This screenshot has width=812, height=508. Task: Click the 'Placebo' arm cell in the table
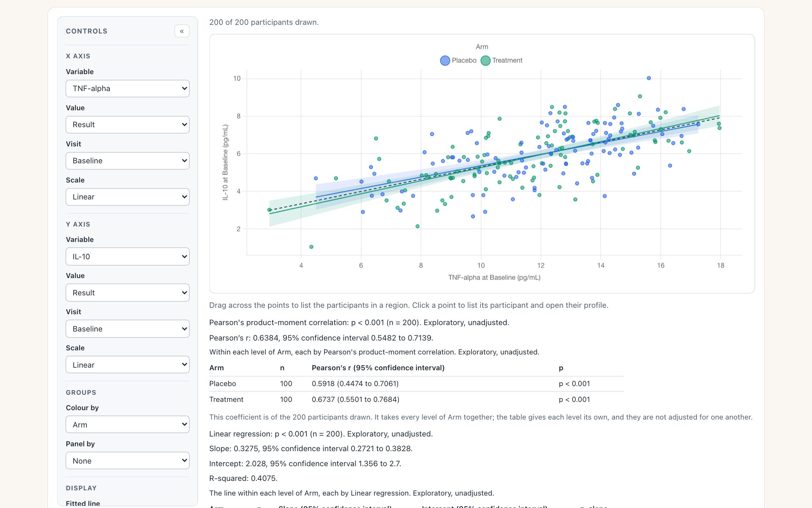coord(223,383)
